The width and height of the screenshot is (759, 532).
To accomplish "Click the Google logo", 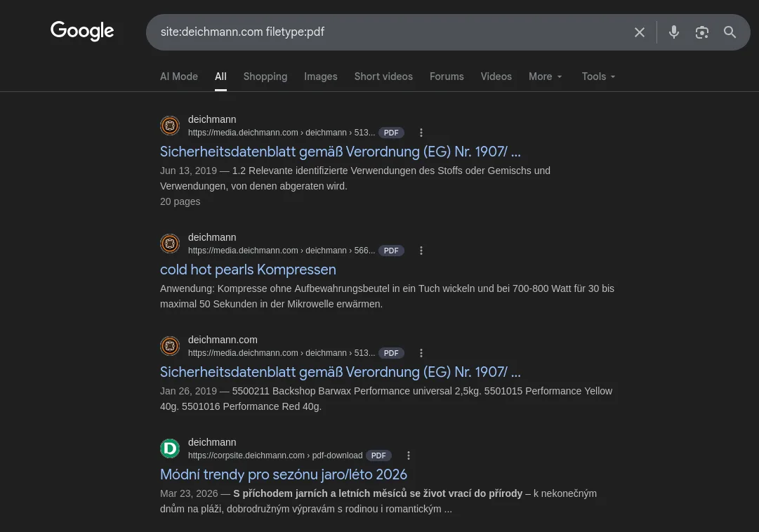I will (82, 31).
